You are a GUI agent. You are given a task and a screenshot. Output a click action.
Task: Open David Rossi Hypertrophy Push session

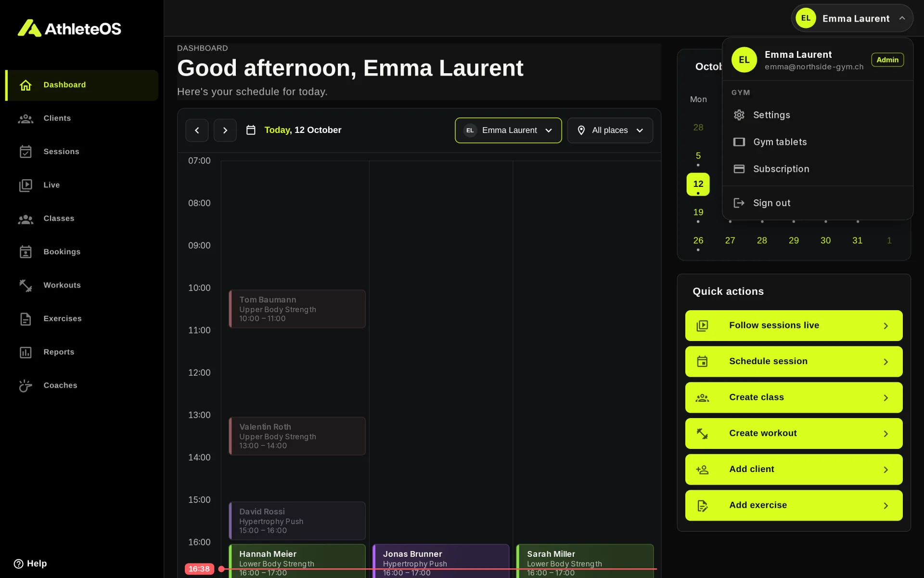click(297, 521)
